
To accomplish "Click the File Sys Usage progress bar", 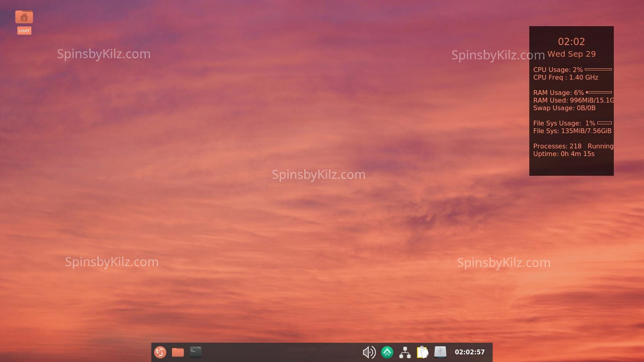I will point(605,123).
